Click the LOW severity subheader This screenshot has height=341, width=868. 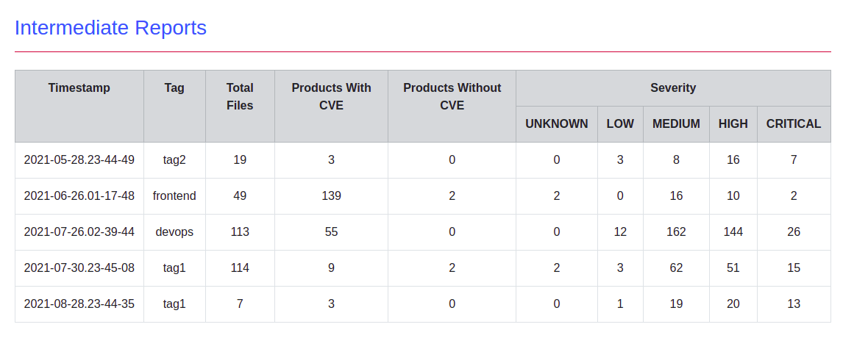click(620, 124)
